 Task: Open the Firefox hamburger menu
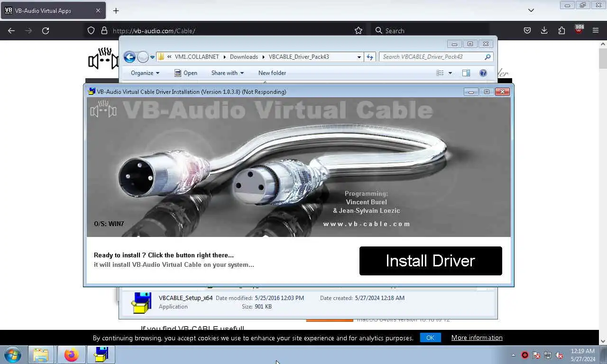tap(596, 30)
